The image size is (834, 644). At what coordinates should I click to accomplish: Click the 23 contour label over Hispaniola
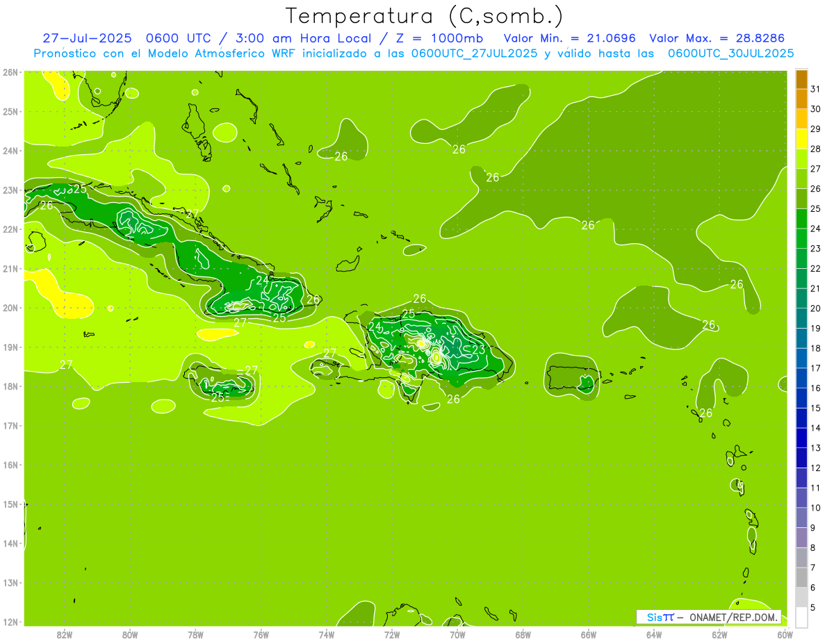click(478, 349)
